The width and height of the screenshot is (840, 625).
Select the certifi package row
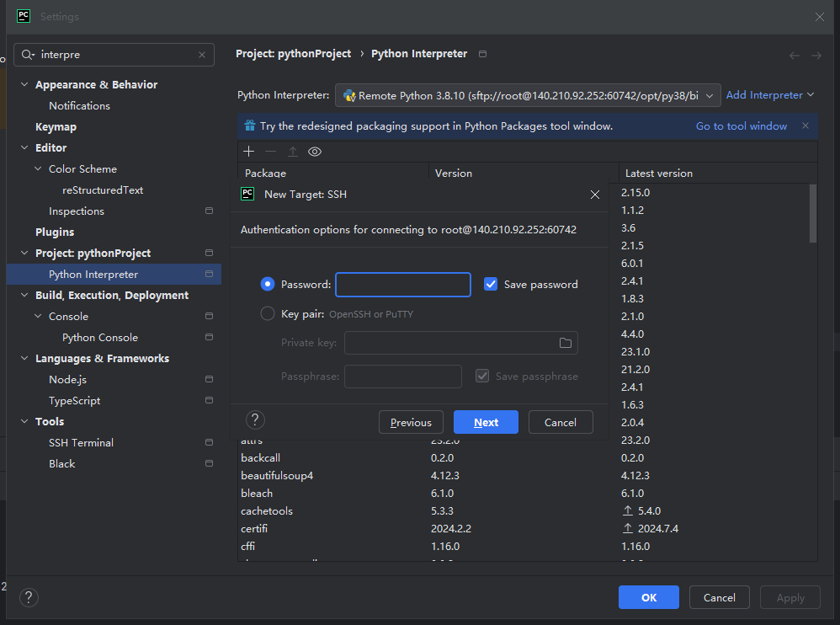click(528, 528)
